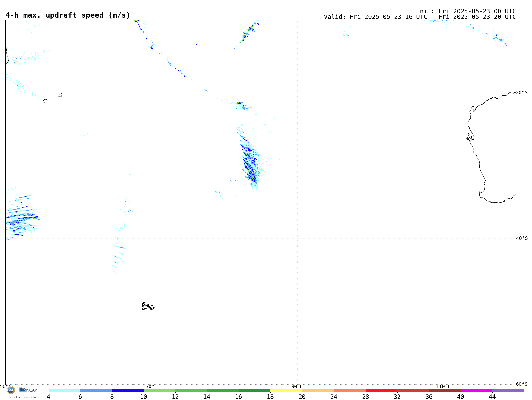Image resolution: width=532 pixels, height=400 pixels.
Task: Pick the light cyan 4-6 m/s swatch
Action: 64,390
